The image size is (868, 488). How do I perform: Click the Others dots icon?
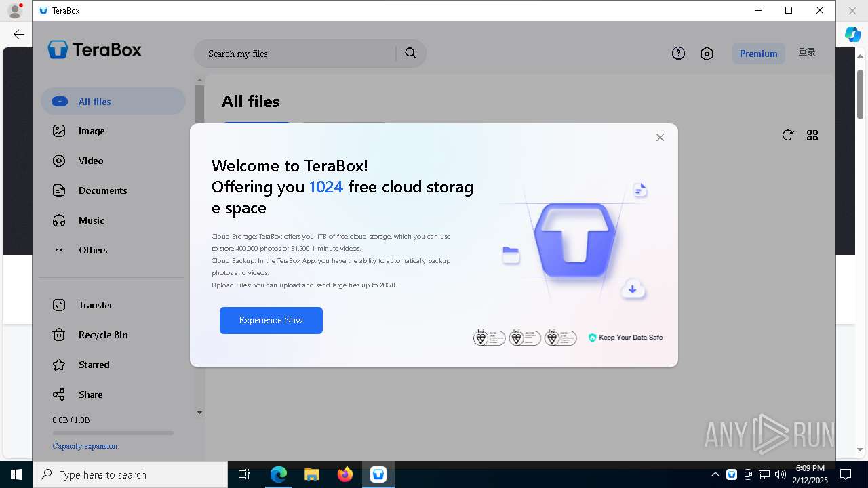click(59, 250)
